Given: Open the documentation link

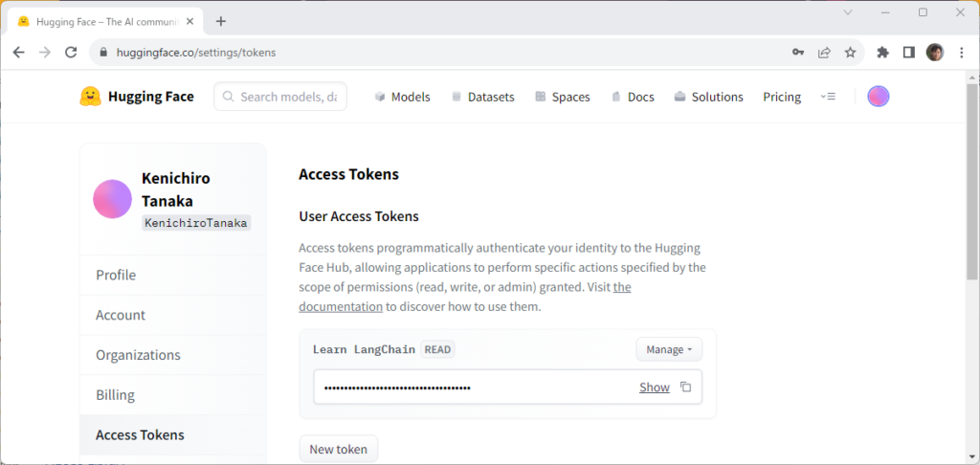Looking at the screenshot, I should click(x=341, y=307).
